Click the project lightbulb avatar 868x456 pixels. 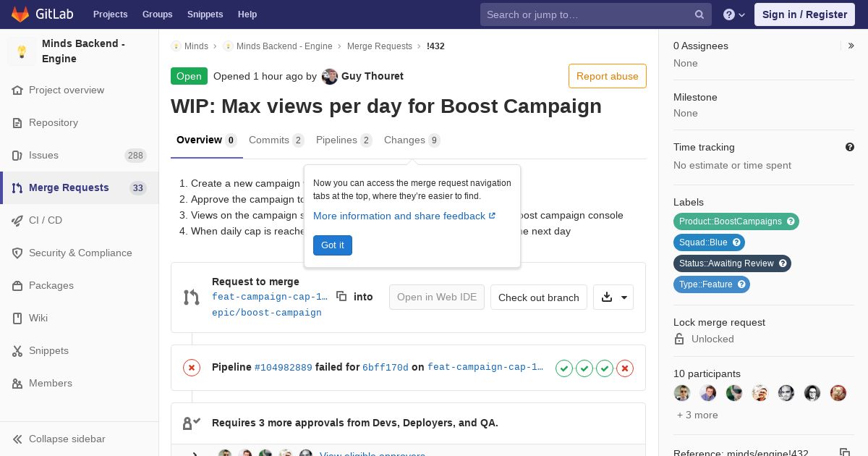click(22, 51)
